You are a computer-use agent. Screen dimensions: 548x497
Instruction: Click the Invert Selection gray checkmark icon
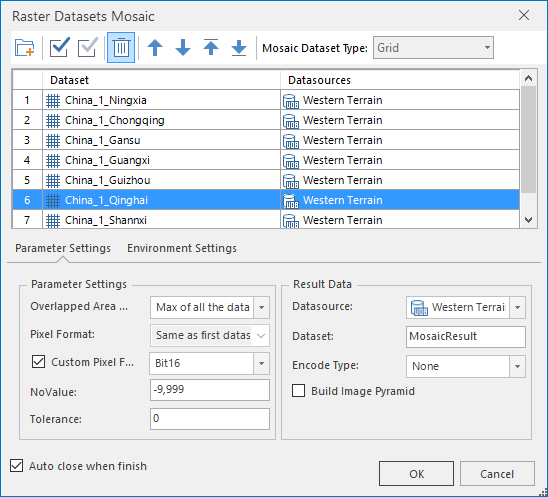(x=87, y=48)
